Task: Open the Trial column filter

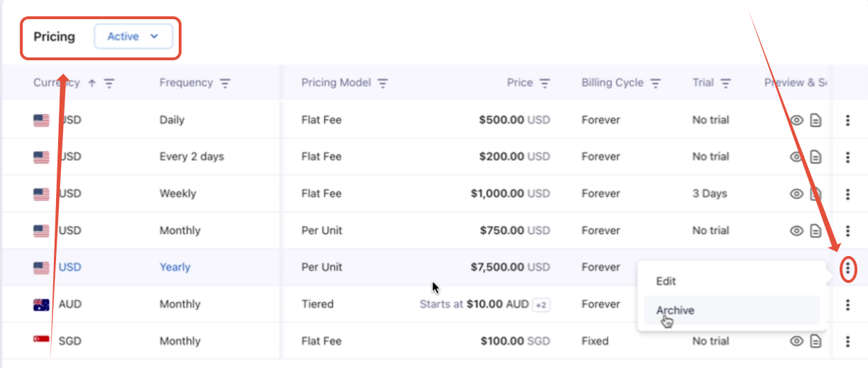Action: pos(725,83)
